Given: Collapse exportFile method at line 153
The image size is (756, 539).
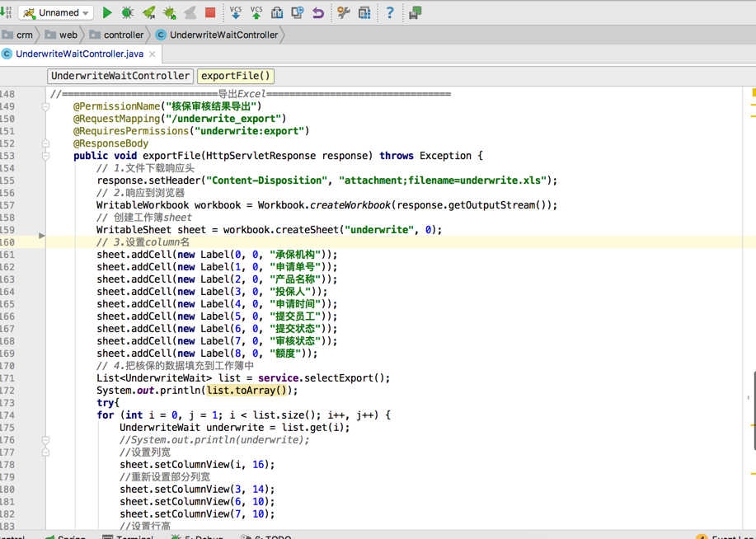Looking at the screenshot, I should 46,156.
